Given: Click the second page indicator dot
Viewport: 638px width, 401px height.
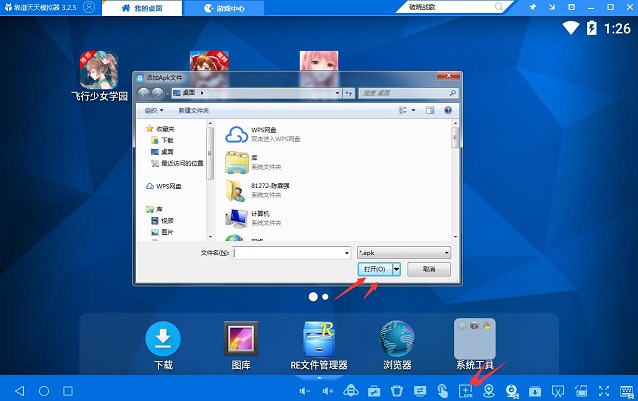Looking at the screenshot, I should point(325,297).
